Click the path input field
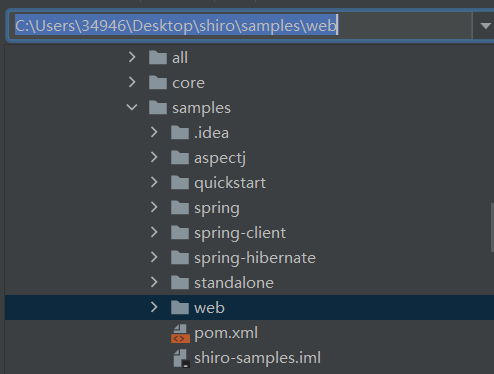 point(240,26)
